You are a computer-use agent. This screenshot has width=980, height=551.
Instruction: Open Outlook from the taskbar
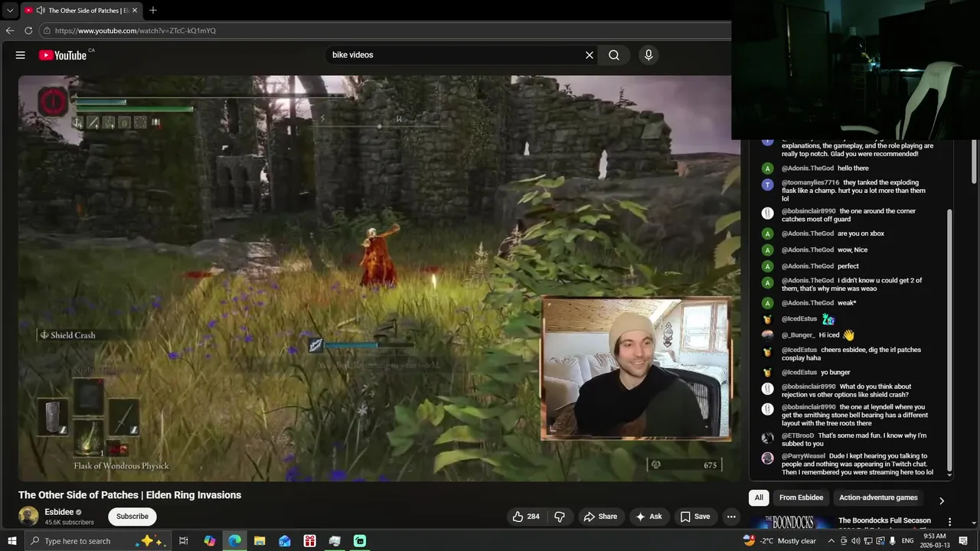click(285, 541)
